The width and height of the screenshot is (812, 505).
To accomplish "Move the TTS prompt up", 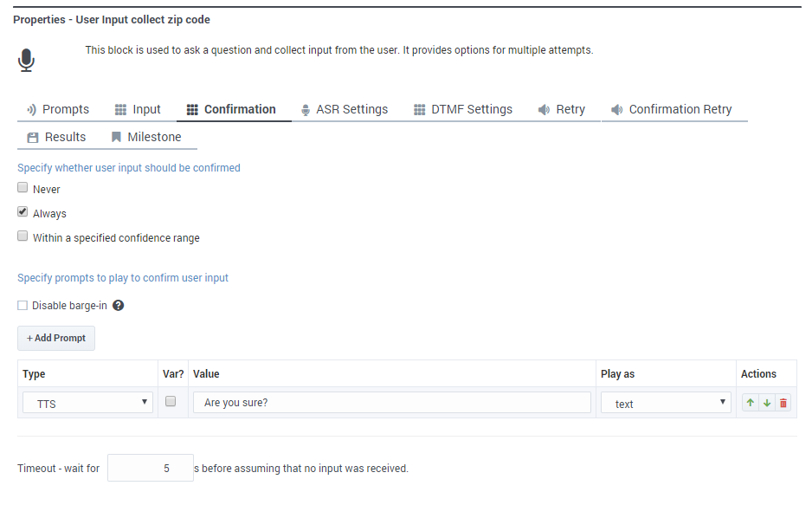I will tap(750, 402).
